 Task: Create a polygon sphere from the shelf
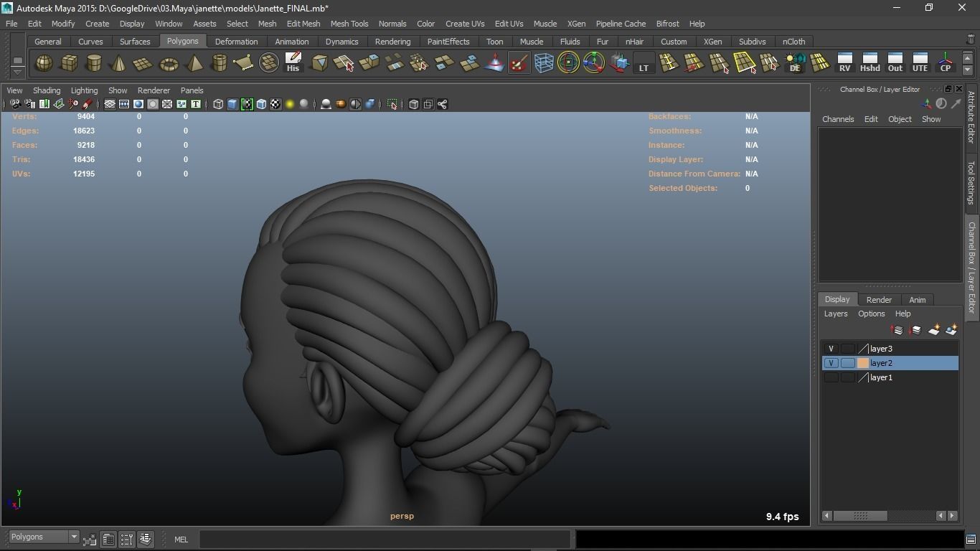pos(44,63)
